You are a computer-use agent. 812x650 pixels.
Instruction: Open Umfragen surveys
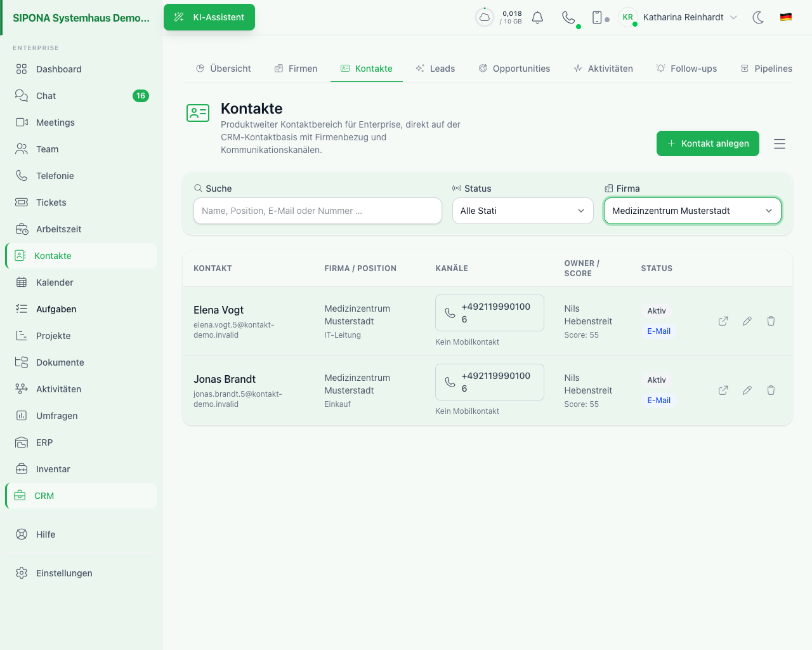pos(81,416)
